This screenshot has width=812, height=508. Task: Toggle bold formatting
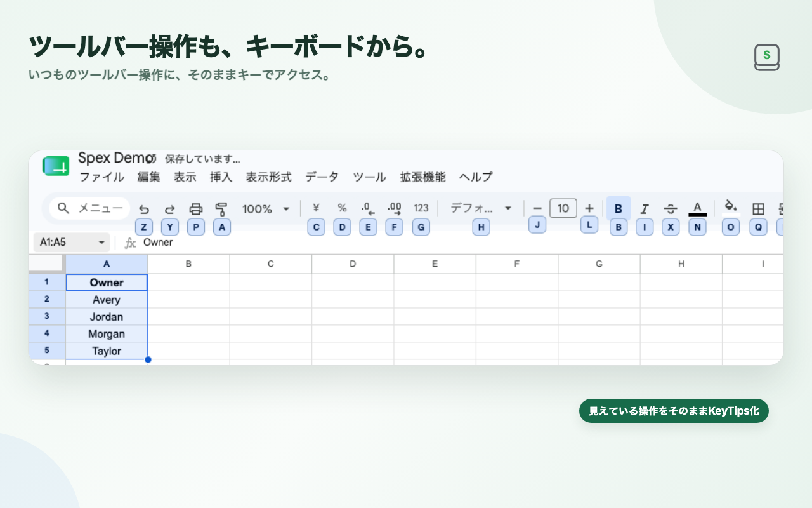point(619,208)
